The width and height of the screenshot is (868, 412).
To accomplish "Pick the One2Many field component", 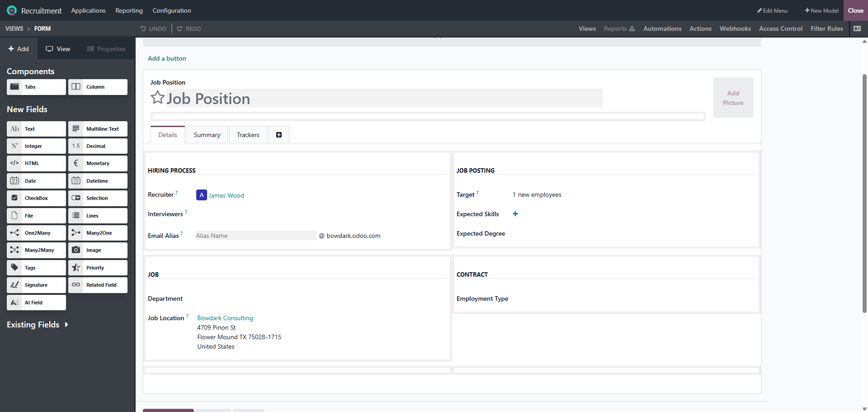I will [36, 233].
